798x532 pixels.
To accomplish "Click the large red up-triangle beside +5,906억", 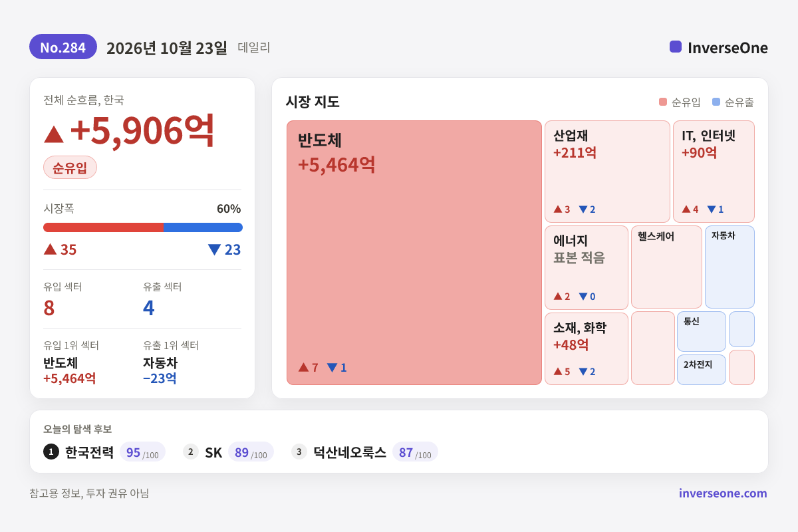I will [54, 134].
